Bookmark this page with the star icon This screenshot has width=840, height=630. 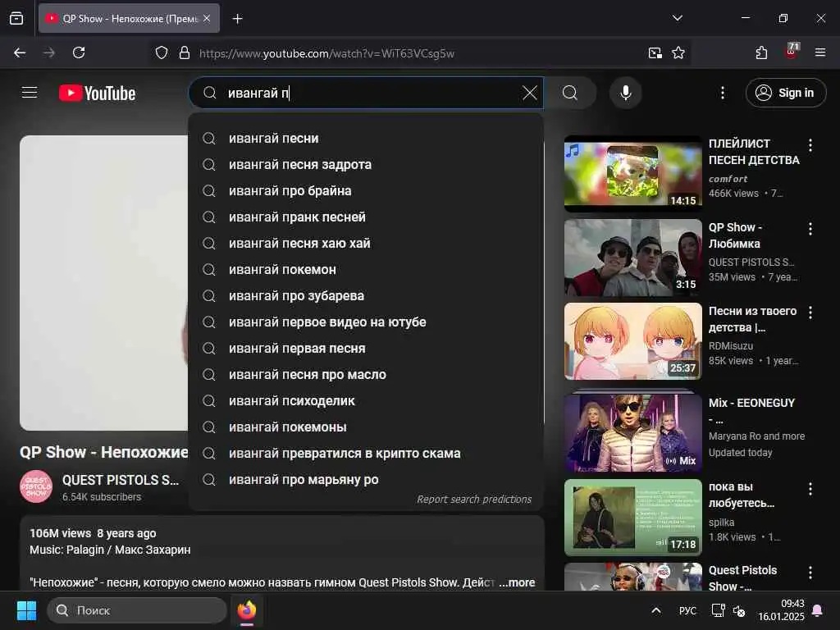(678, 53)
